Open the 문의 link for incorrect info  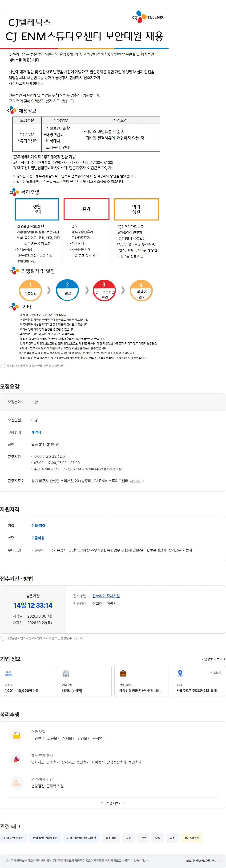tap(51, 365)
